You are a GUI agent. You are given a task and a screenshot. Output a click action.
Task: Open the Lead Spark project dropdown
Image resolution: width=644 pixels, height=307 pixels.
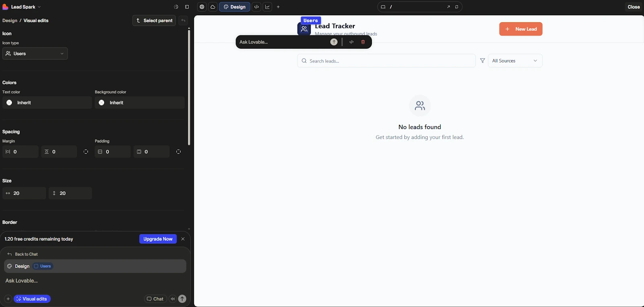click(26, 7)
